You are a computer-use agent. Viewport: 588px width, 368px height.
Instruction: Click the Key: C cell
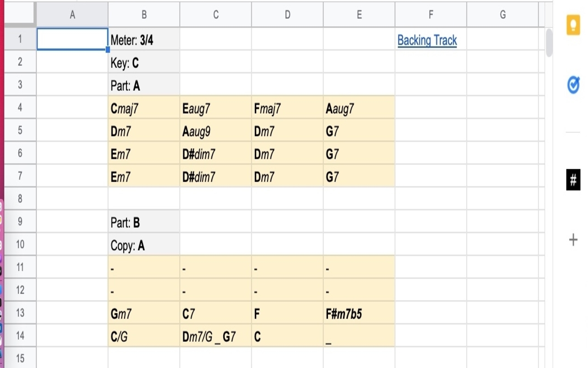(144, 62)
